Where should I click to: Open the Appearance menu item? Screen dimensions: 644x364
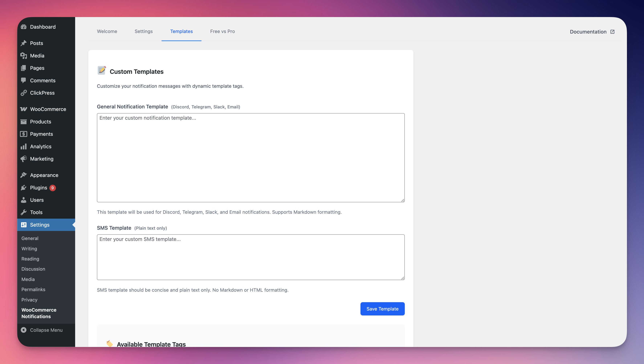tap(44, 175)
